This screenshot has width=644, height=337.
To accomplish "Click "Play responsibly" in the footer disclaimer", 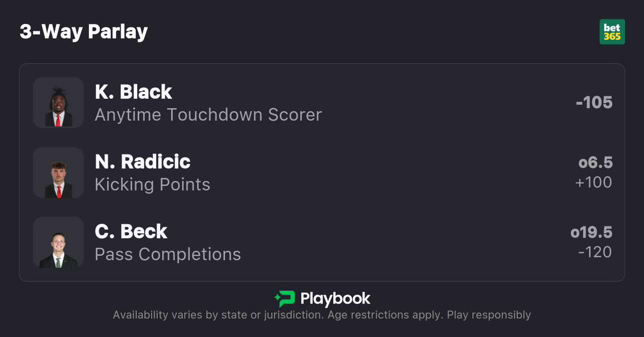I will [489, 315].
